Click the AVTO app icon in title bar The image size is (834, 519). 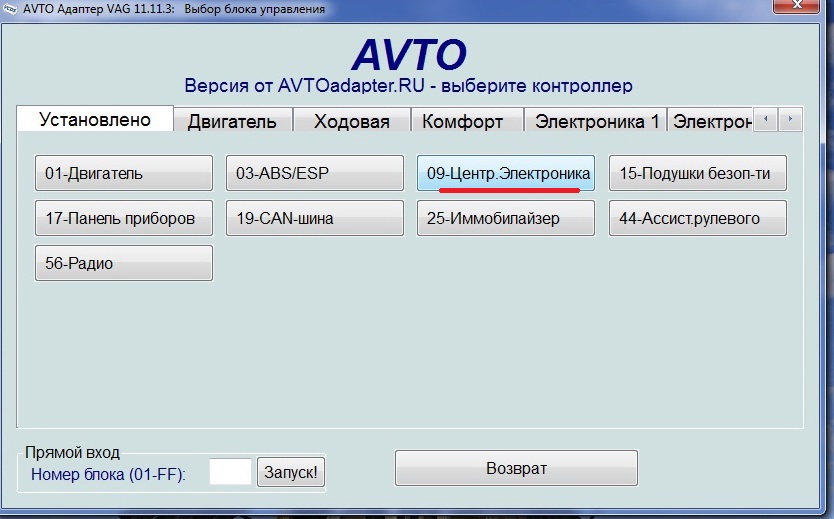(x=11, y=8)
